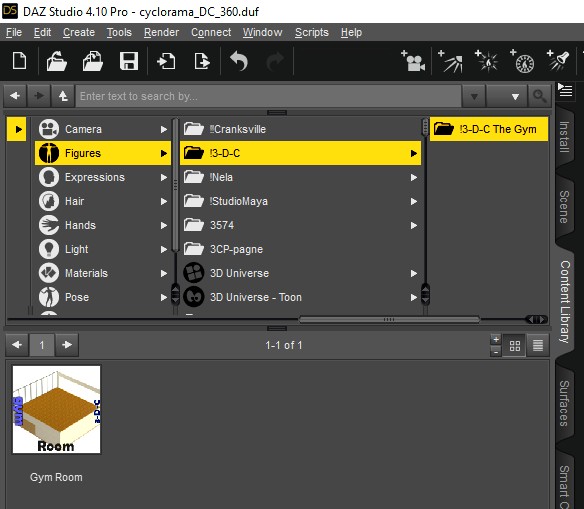Click the scrollbar between the categories and folders columns
Image resolution: width=584 pixels, height=509 pixels.
(x=175, y=185)
